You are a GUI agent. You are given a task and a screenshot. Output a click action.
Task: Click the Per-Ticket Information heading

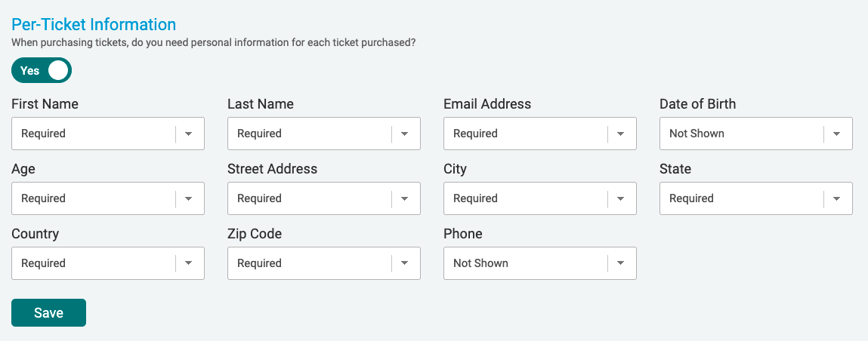click(94, 25)
